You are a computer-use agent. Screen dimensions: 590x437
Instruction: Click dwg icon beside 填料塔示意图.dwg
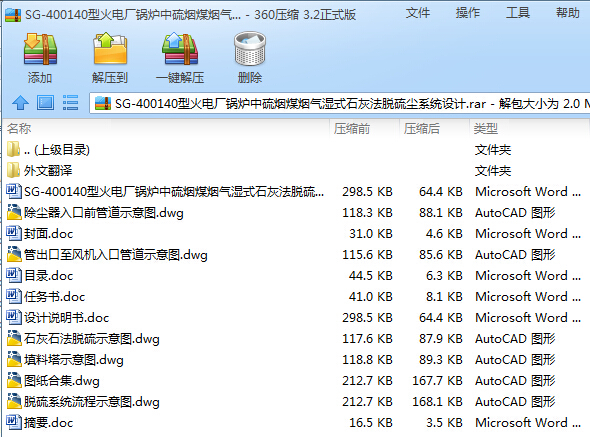(x=14, y=359)
